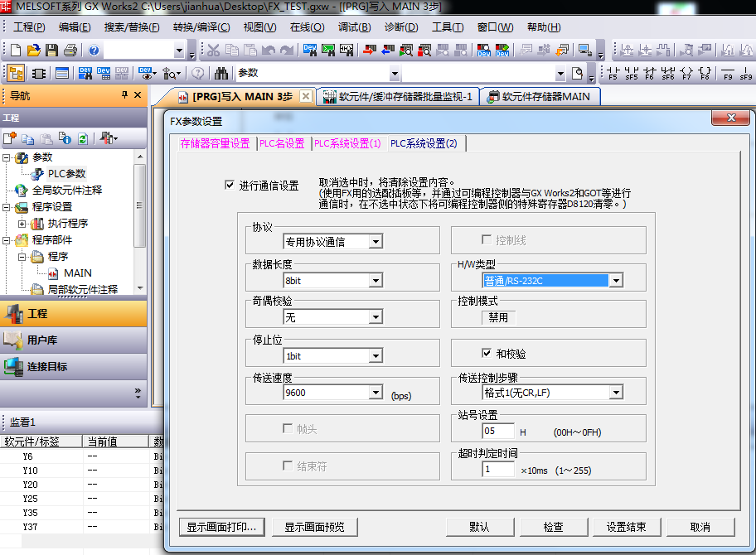Click the 取消 button

click(700, 527)
